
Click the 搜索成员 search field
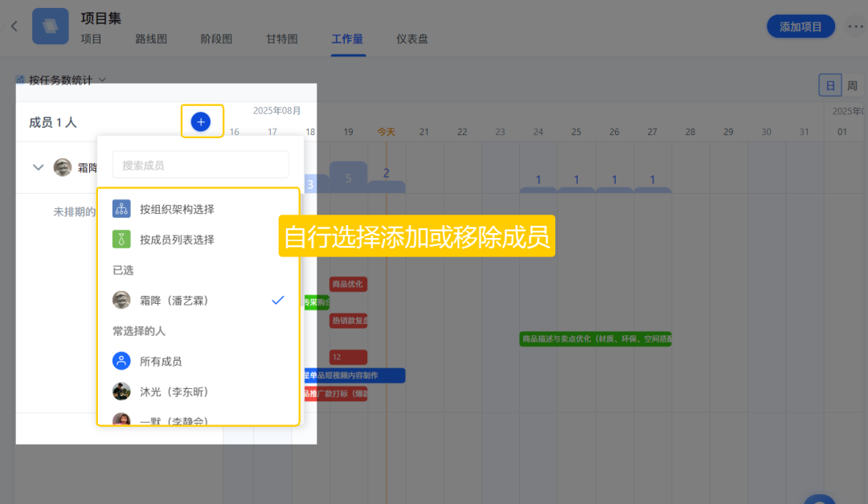200,165
